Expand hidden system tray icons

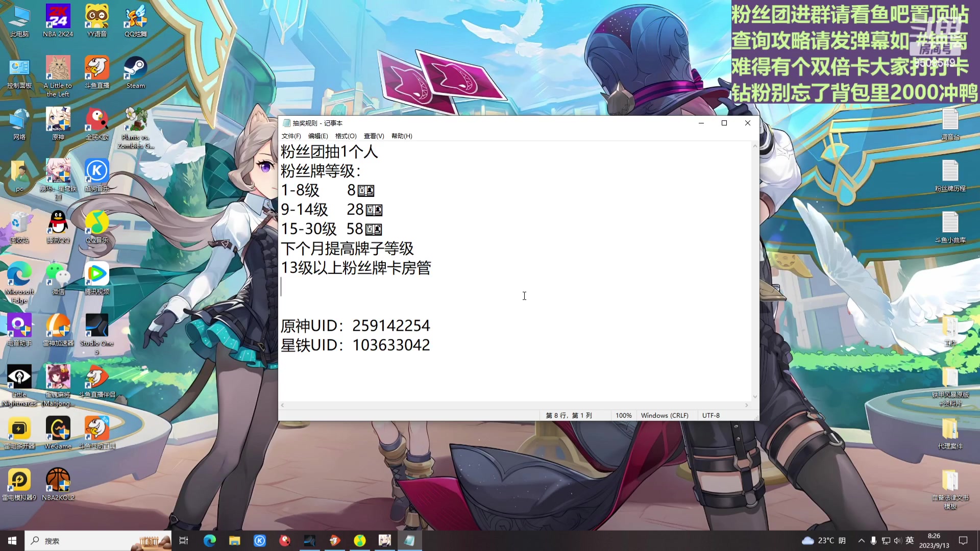pos(862,541)
